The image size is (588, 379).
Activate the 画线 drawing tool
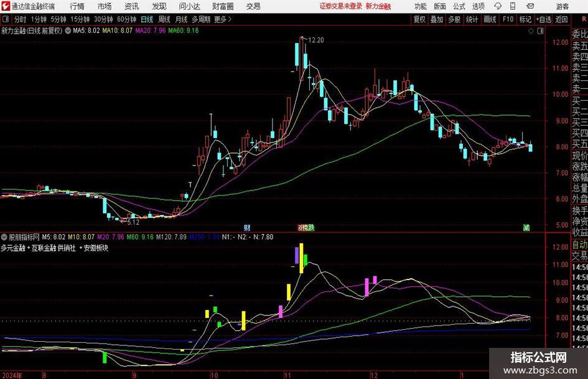490,19
